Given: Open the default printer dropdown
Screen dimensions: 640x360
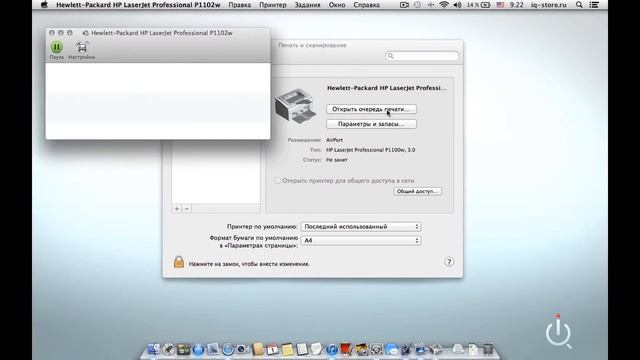Looking at the screenshot, I should (x=361, y=227).
